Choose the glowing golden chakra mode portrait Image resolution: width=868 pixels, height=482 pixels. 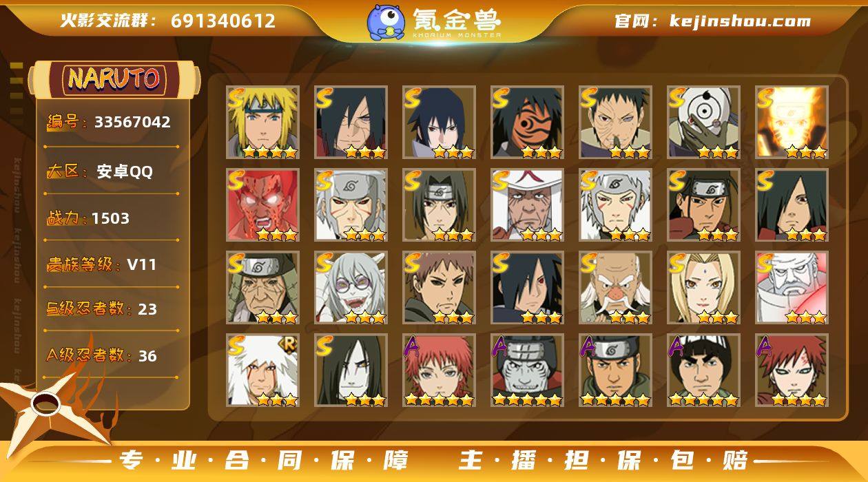point(792,122)
